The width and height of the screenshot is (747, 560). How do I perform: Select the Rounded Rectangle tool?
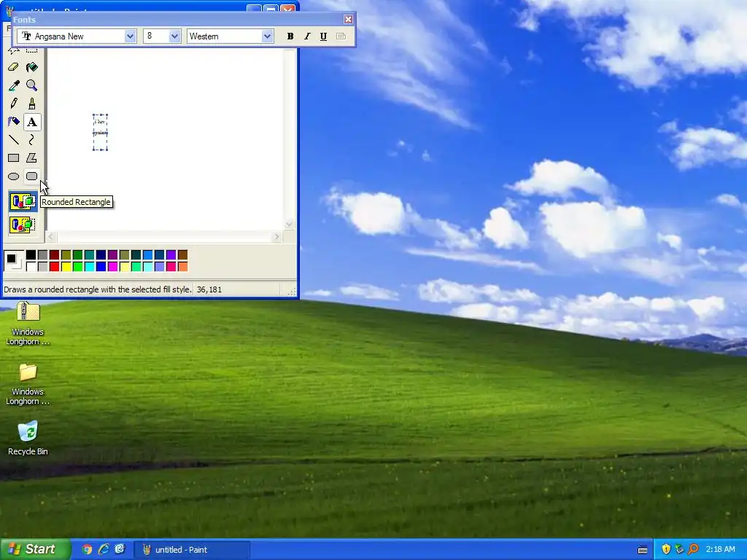pos(31,176)
